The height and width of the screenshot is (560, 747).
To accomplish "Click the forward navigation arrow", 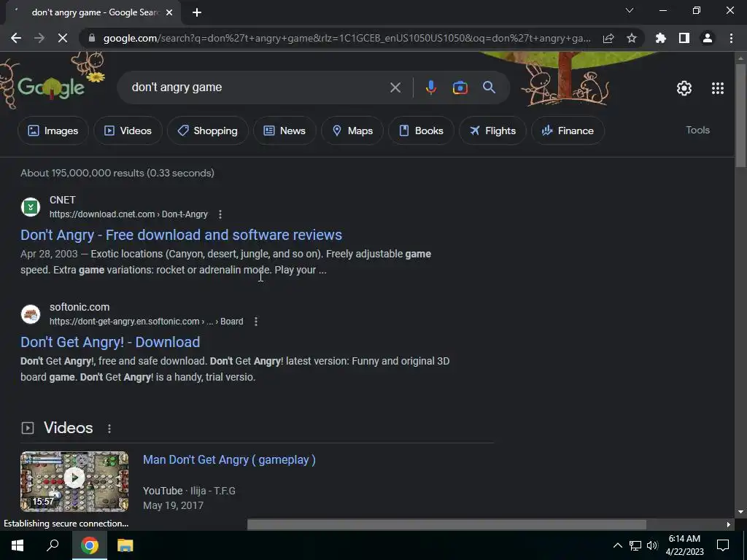I will click(x=39, y=38).
